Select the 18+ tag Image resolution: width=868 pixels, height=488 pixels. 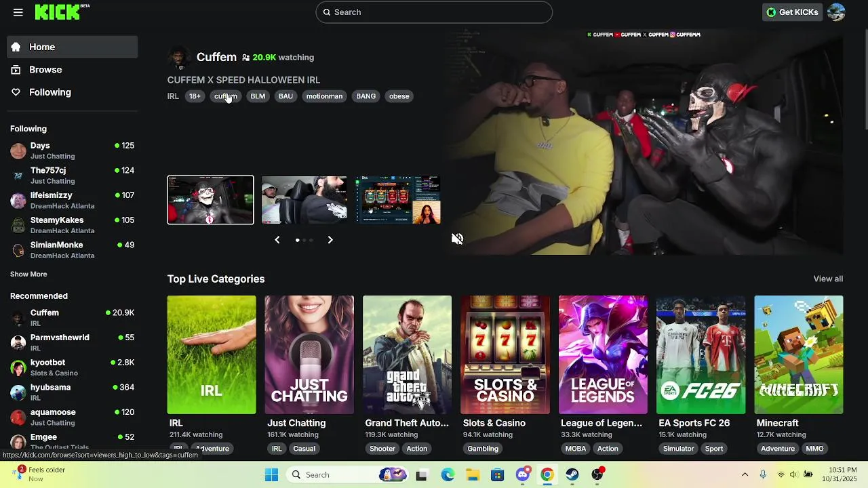pyautogui.click(x=195, y=96)
